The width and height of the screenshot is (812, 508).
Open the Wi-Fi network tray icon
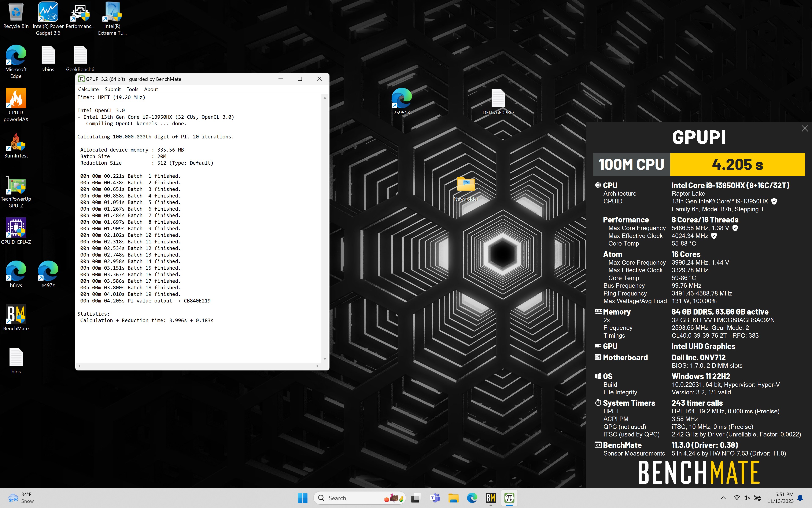737,498
